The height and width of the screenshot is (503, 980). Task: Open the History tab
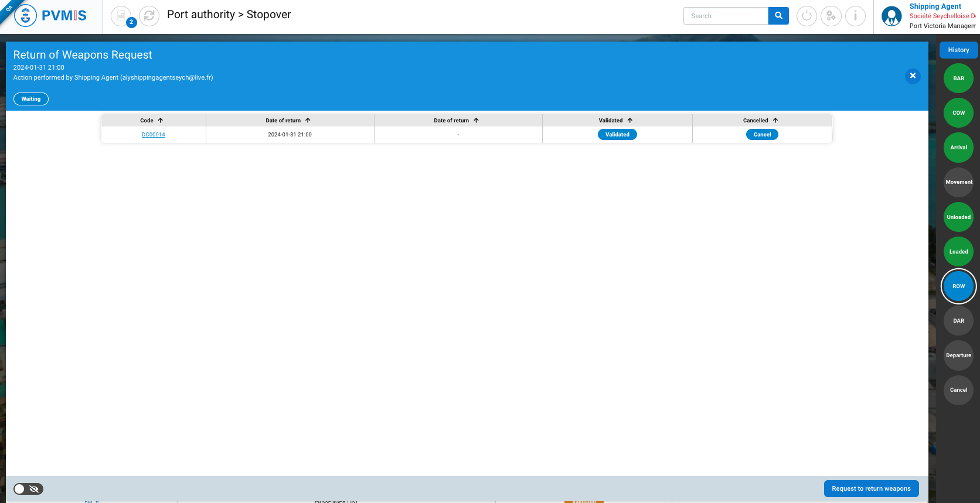pyautogui.click(x=958, y=50)
